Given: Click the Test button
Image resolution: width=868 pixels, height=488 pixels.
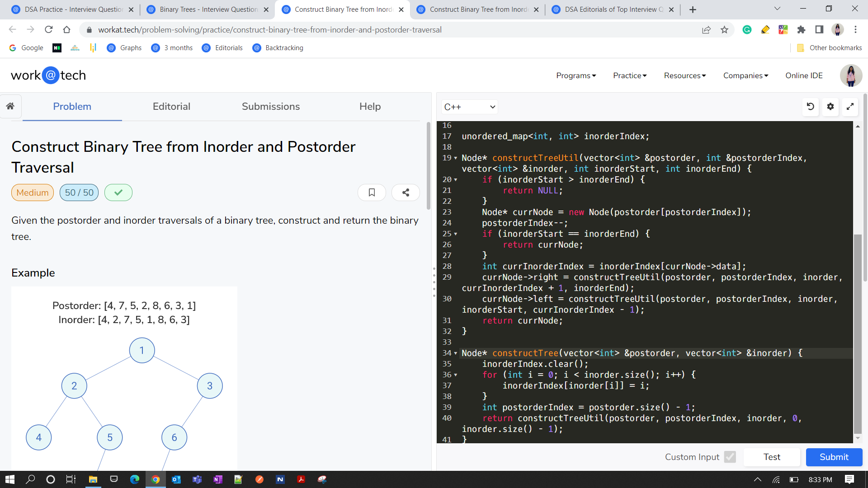Looking at the screenshot, I should click(772, 457).
